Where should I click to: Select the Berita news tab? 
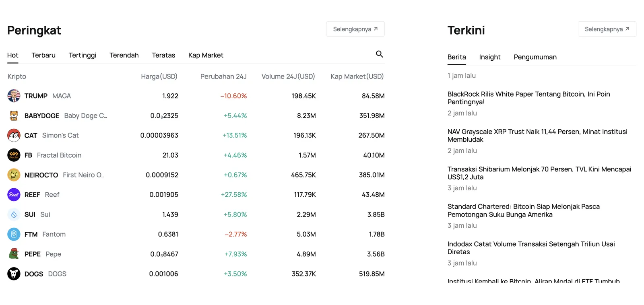[457, 57]
